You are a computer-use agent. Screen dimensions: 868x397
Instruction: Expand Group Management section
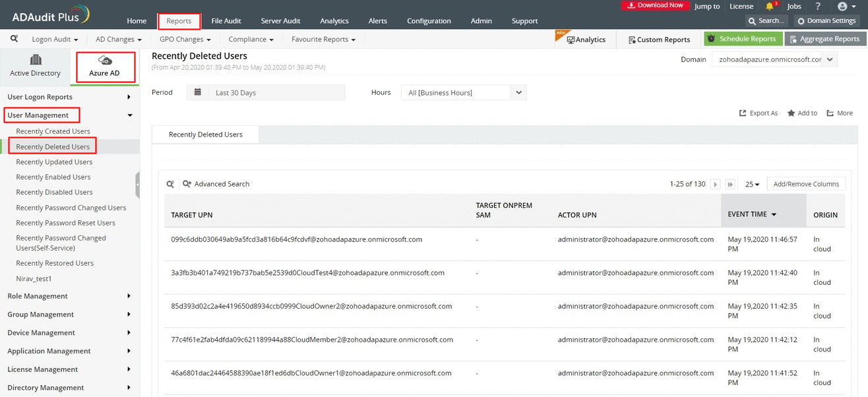(x=70, y=315)
